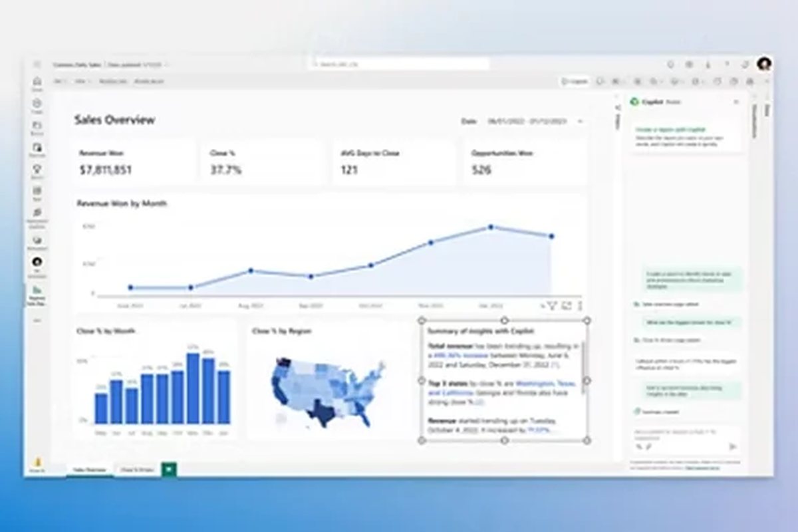
Task: Expand the Filters pane
Action: pos(617,120)
